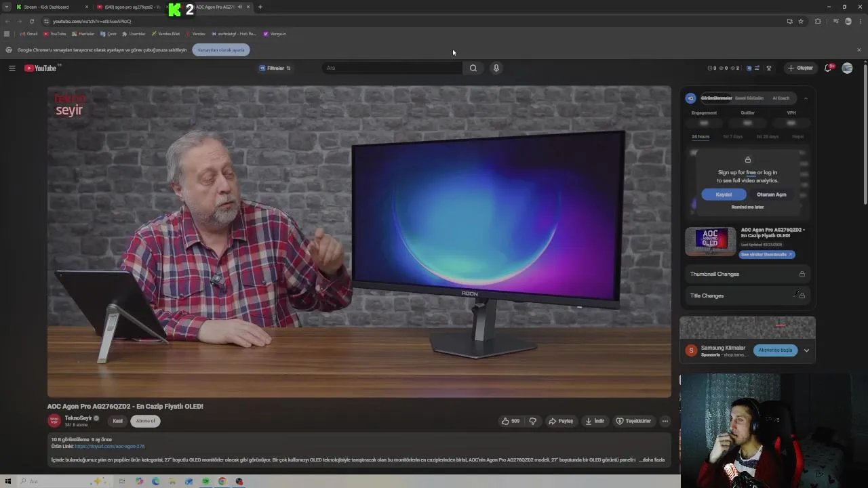This screenshot has height=488, width=868.
Task: Open the TeknoSeyir channel avatar
Action: click(54, 421)
